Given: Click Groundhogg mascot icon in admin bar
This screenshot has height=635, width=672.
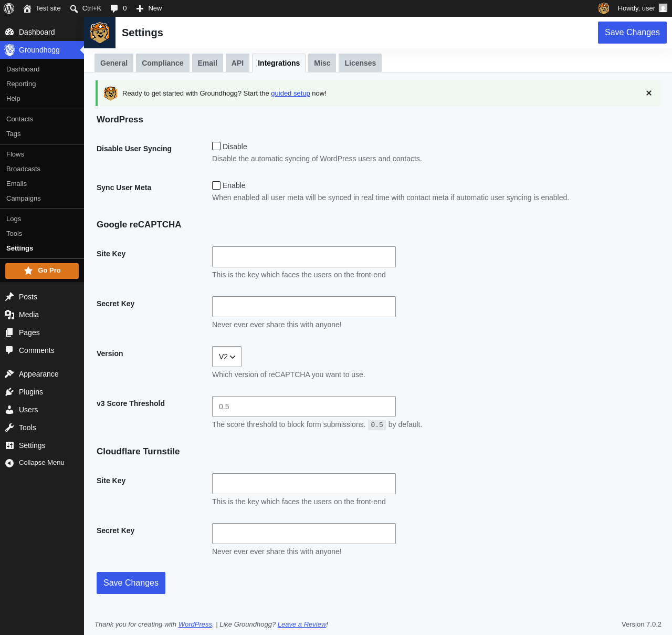Looking at the screenshot, I should click(604, 8).
